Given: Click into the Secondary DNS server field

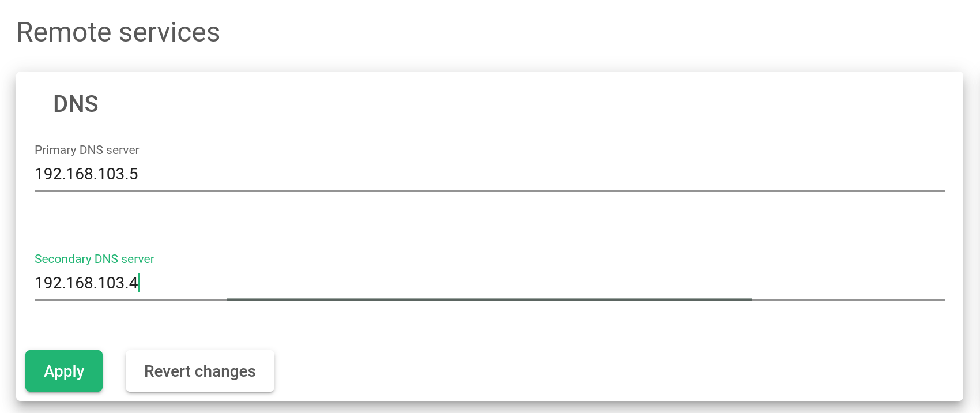Looking at the screenshot, I should (489, 283).
